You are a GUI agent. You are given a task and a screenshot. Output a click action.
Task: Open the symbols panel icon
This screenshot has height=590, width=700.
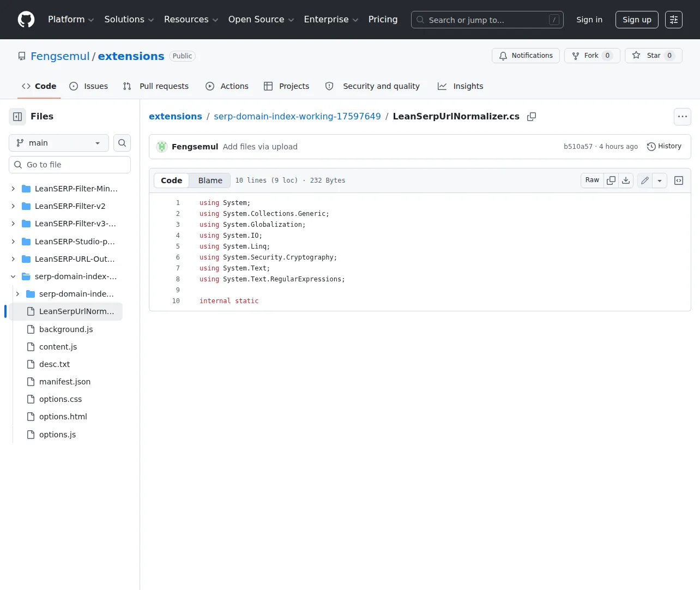(x=679, y=180)
